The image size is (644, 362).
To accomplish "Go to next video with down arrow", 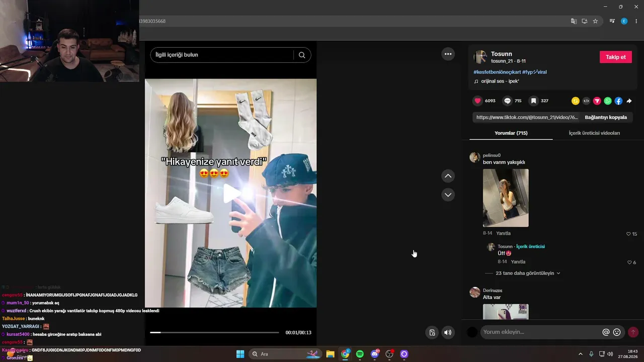I will (448, 195).
